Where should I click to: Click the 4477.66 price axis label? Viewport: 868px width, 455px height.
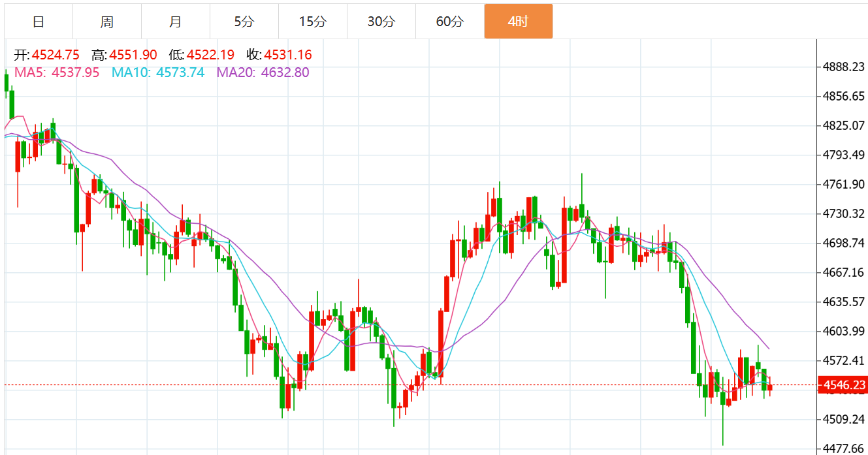(844, 448)
